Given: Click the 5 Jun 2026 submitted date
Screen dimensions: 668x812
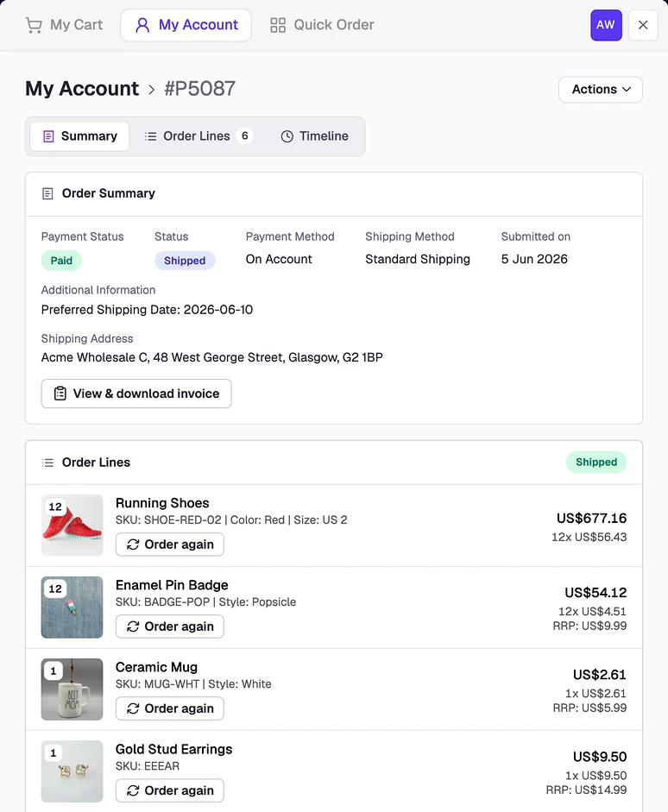Looking at the screenshot, I should pyautogui.click(x=534, y=259).
